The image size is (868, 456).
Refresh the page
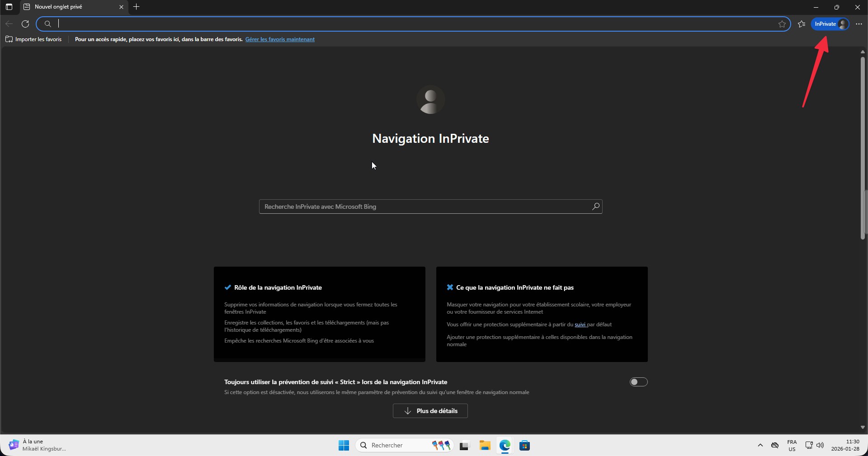25,24
